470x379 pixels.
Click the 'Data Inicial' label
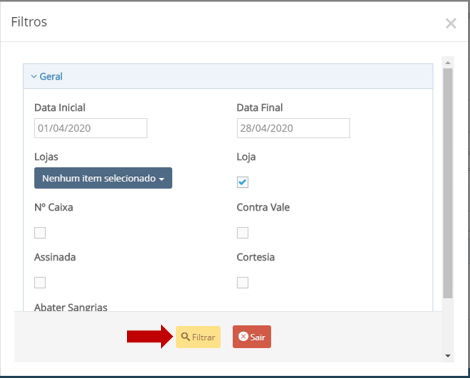(x=60, y=108)
